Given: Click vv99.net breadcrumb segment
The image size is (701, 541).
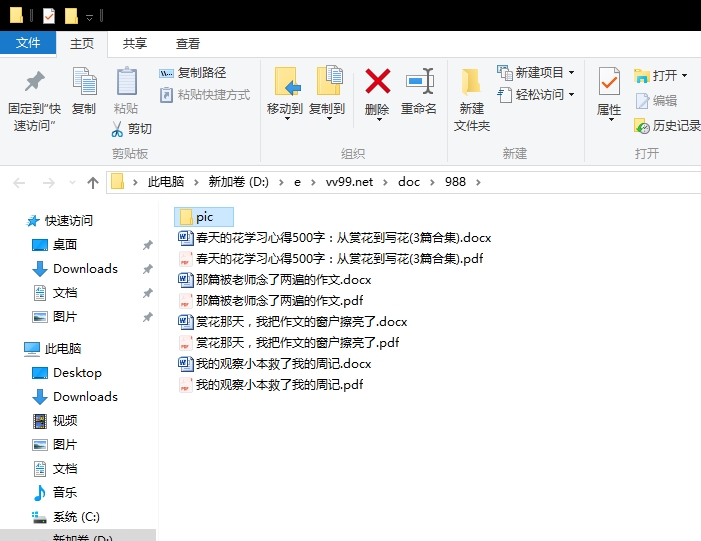Looking at the screenshot, I should click(x=350, y=182).
